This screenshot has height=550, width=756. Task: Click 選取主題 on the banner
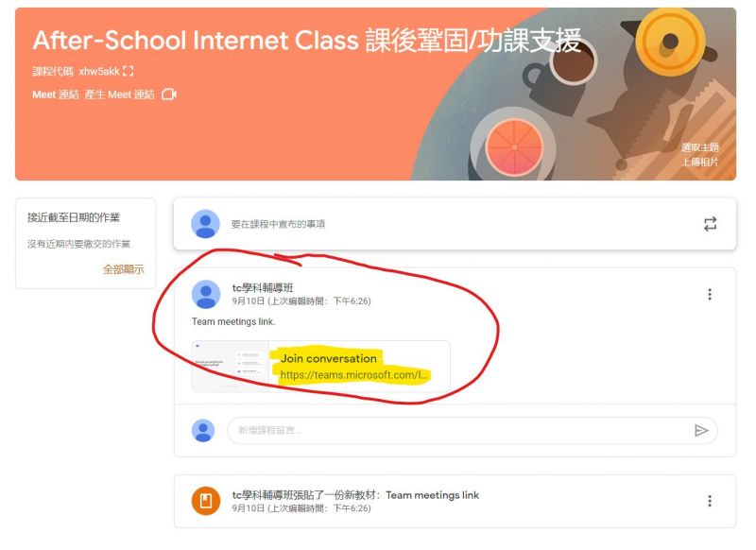(699, 147)
